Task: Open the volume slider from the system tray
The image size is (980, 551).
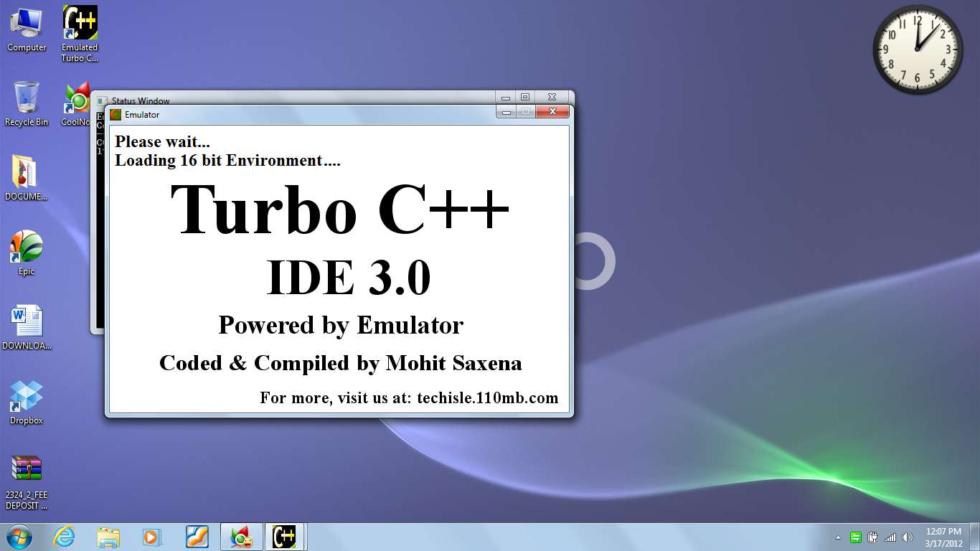Action: pyautogui.click(x=905, y=537)
